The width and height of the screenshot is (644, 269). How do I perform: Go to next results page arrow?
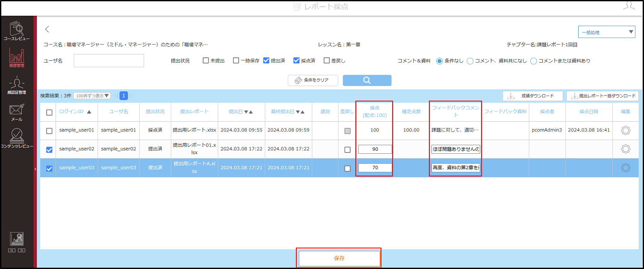[x=131, y=96]
